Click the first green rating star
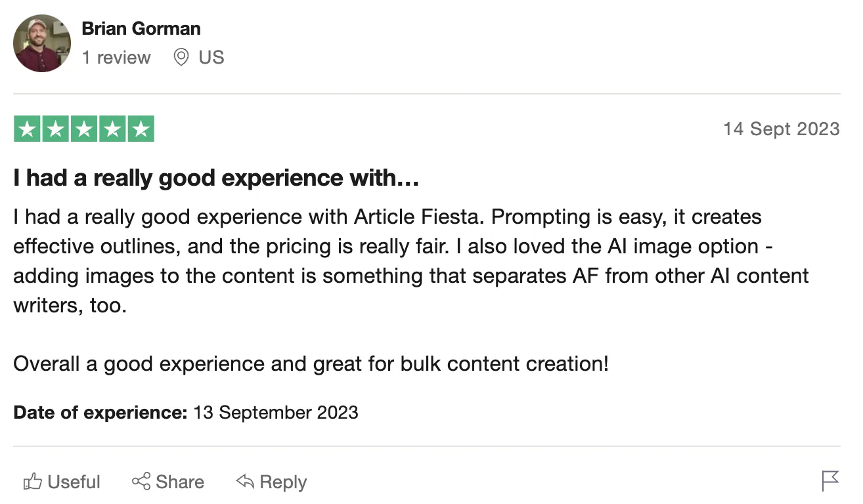 tap(27, 129)
